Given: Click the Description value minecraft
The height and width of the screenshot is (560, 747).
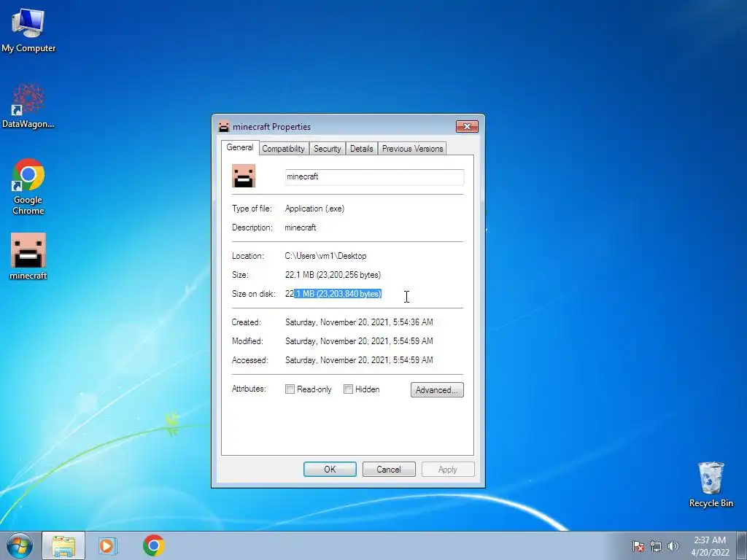Looking at the screenshot, I should point(300,227).
